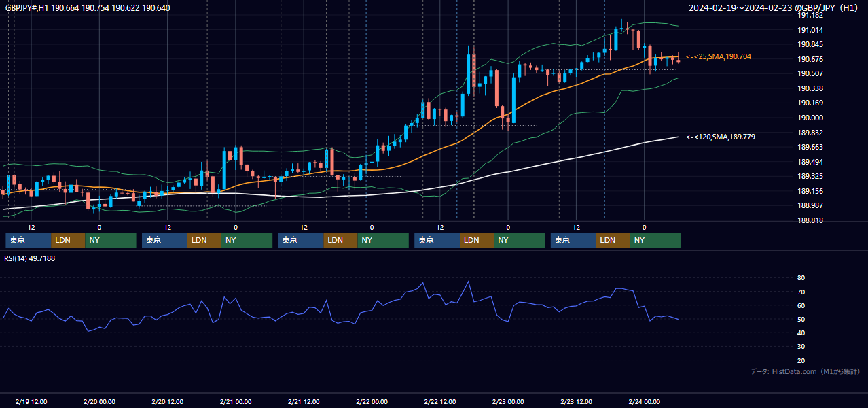Select the rightmost NY session block
Image resolution: width=868 pixels, height=408 pixels.
(655, 240)
